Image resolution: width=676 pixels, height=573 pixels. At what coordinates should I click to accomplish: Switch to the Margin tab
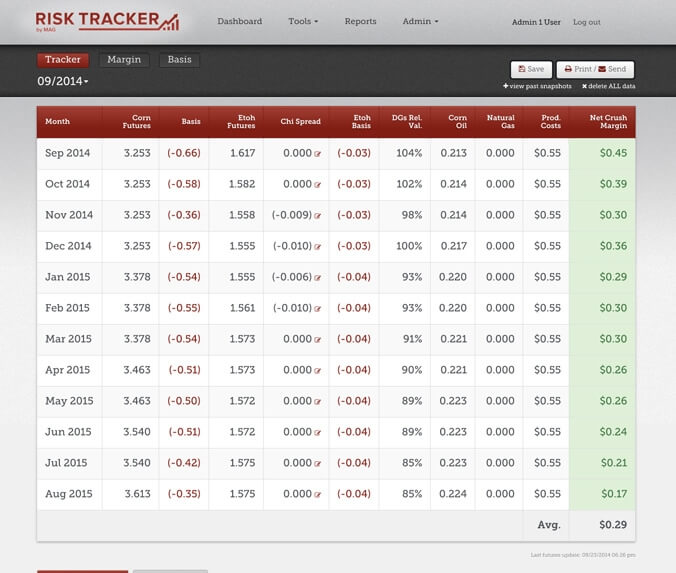[124, 59]
